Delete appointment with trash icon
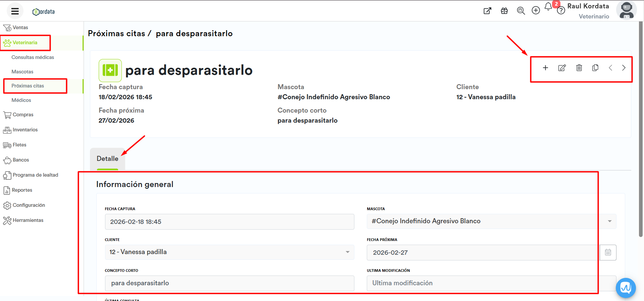This screenshot has height=301, width=644. pyautogui.click(x=579, y=68)
